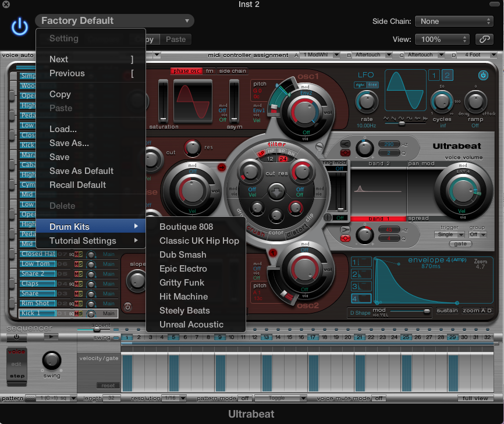Select envelope 3 button
This screenshot has height=424, width=504.
pos(361,286)
